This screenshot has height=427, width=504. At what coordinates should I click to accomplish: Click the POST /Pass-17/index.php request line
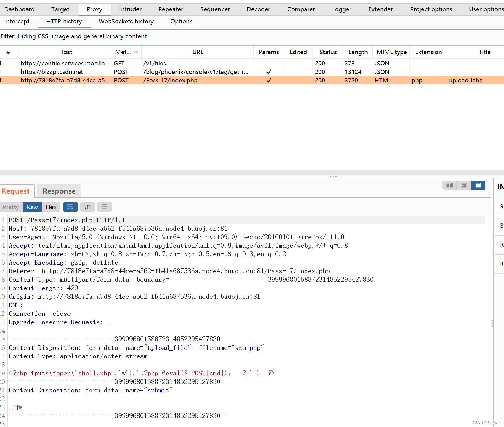[x=67, y=220]
